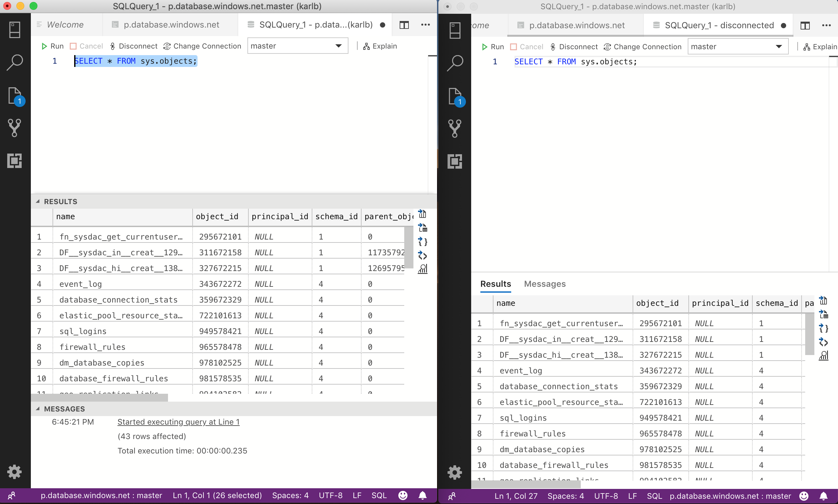This screenshot has height=504, width=838.
Task: Open Extensions icon in left window sidebar
Action: click(x=14, y=161)
